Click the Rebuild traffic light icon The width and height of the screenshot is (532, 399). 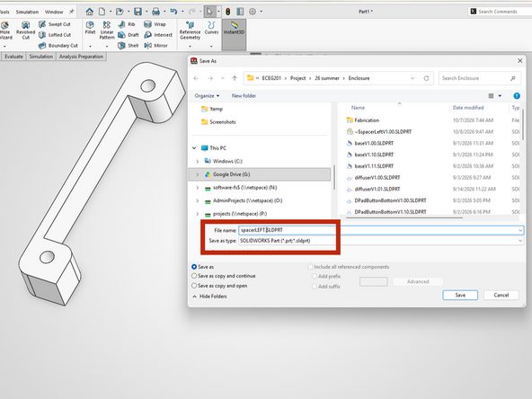click(x=228, y=12)
